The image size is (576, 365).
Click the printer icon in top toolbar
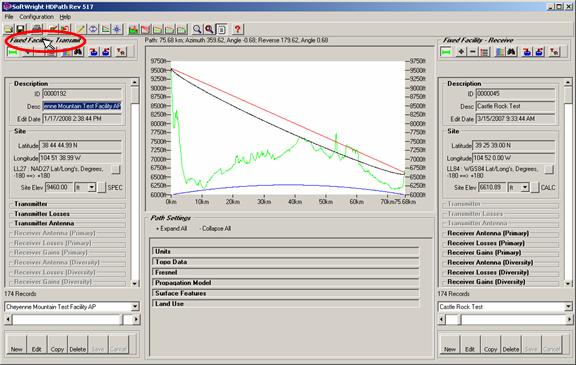(37, 29)
